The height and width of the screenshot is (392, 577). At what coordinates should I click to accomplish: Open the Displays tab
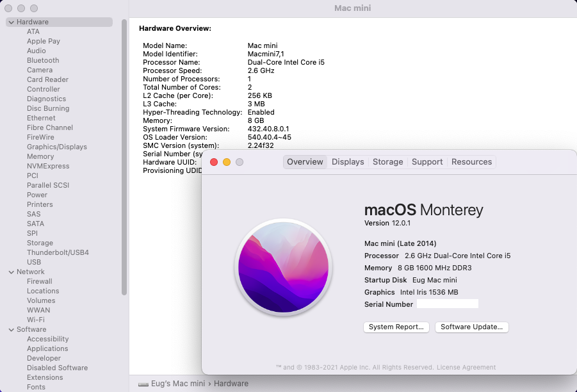(x=348, y=162)
